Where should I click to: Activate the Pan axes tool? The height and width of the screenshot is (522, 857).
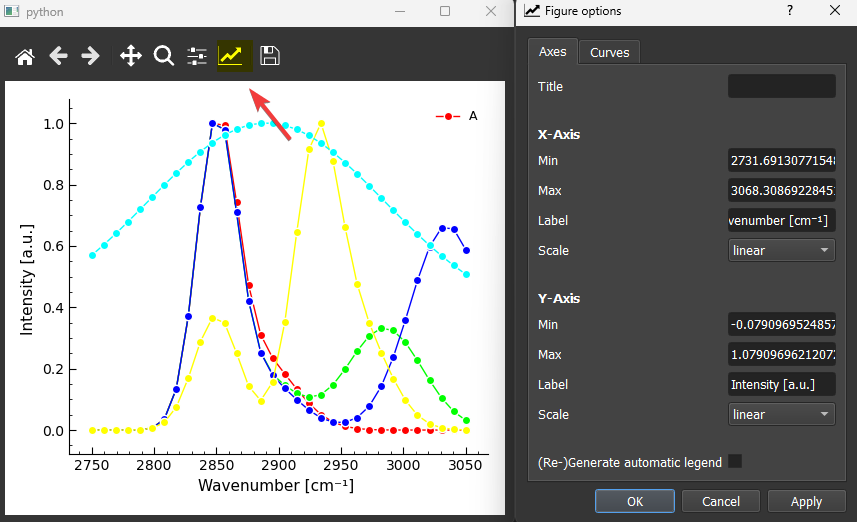[x=131, y=56]
